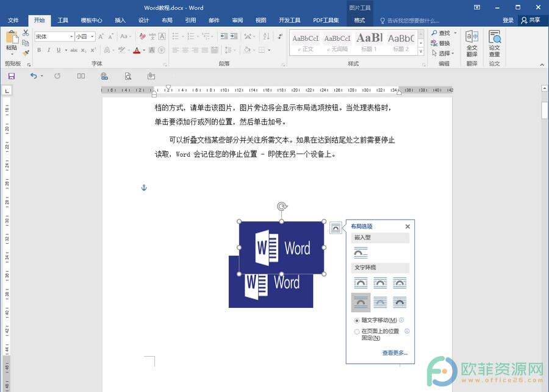
Task: Open the 插入 ribbon tab
Action: [120, 20]
